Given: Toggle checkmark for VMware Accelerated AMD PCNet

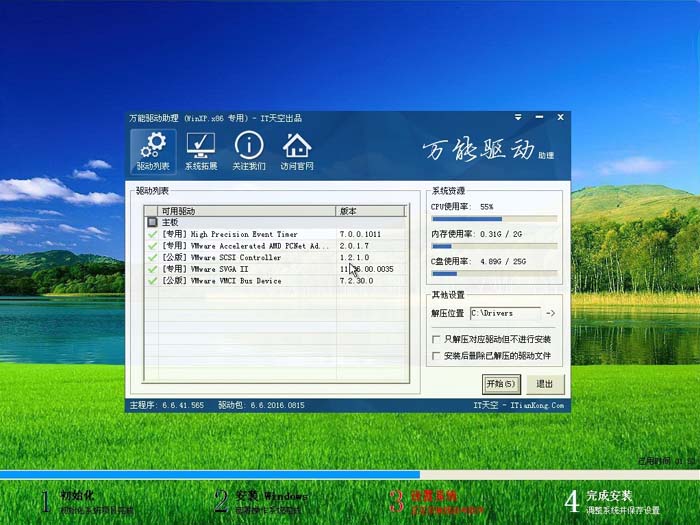Looking at the screenshot, I should (152, 246).
